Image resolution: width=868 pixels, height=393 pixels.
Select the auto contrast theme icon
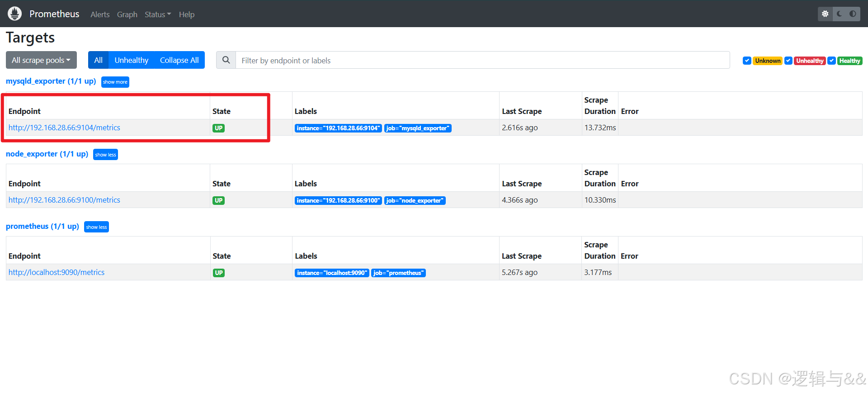853,14
